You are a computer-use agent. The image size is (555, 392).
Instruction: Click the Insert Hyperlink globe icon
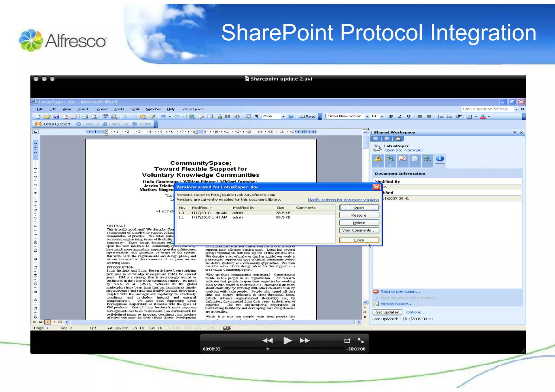pyautogui.click(x=192, y=116)
